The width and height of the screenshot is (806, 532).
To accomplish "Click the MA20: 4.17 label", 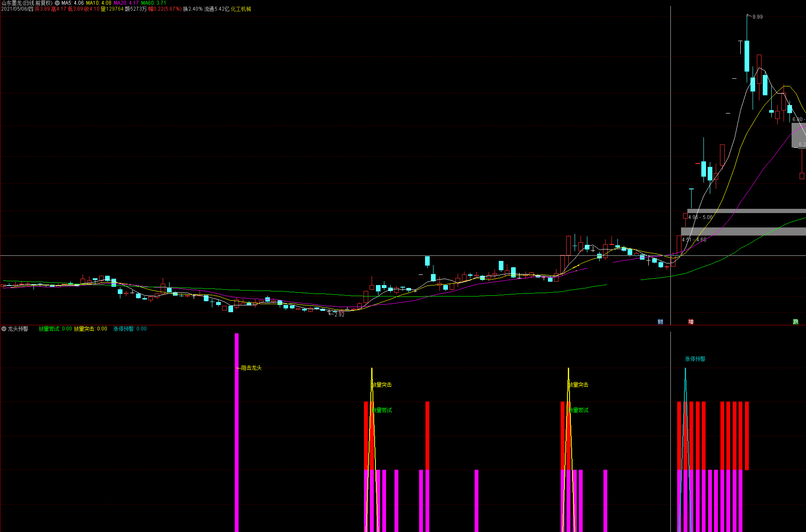I will point(126,3).
